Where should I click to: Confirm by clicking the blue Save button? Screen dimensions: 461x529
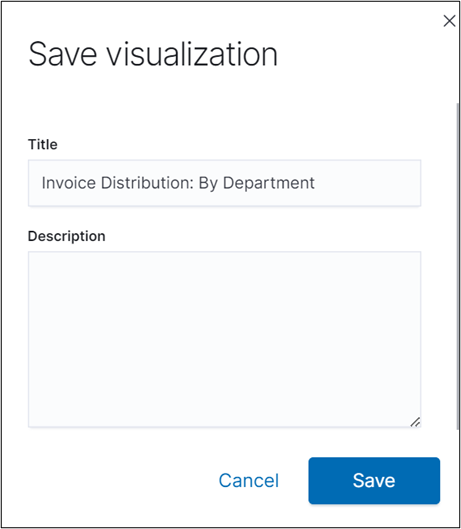[x=374, y=480]
